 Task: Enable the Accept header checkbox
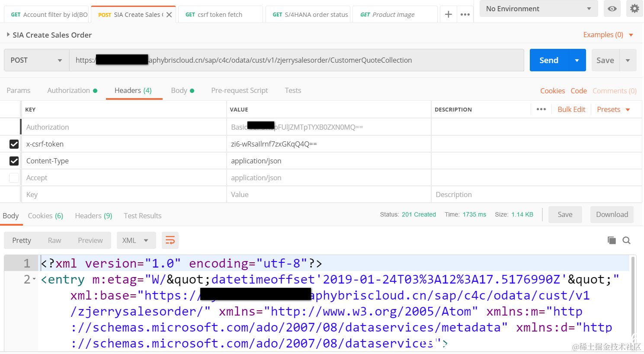[x=14, y=178]
